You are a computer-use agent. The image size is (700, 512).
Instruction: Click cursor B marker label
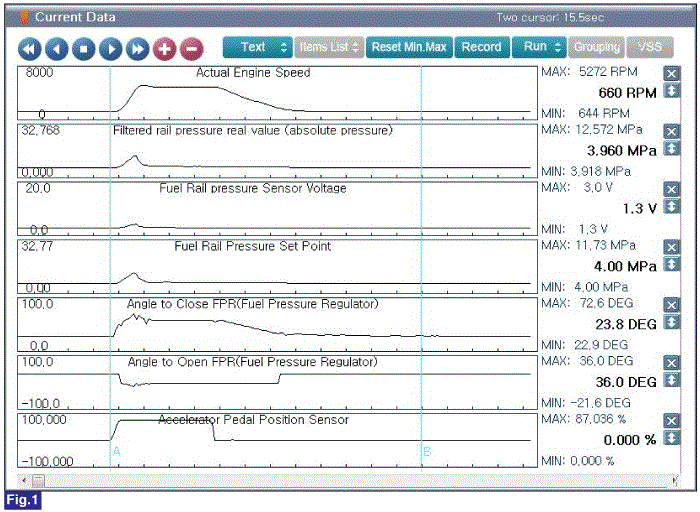coord(427,452)
